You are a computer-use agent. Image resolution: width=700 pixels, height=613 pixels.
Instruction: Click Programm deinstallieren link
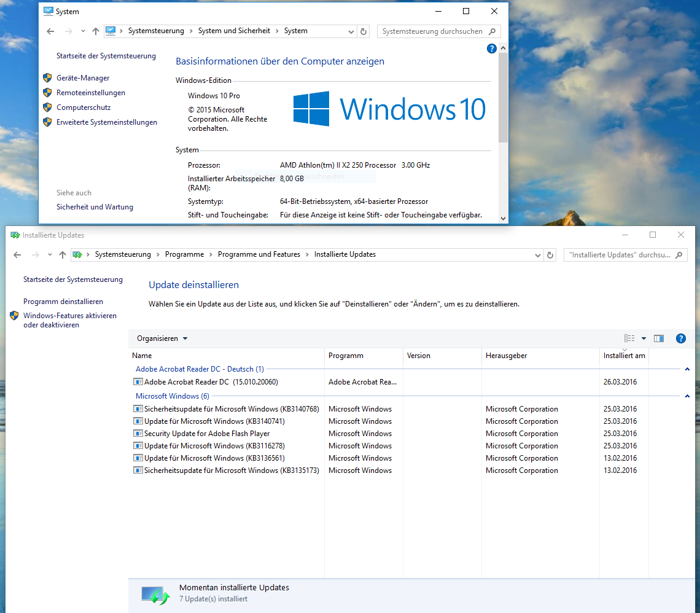[63, 302]
